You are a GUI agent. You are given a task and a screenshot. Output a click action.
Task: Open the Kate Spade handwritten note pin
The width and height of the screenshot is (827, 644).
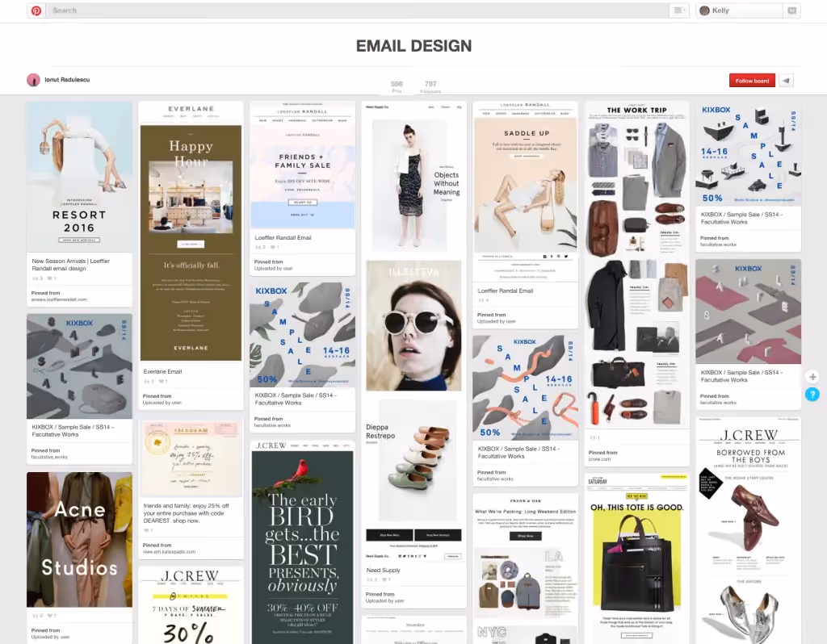(191, 458)
